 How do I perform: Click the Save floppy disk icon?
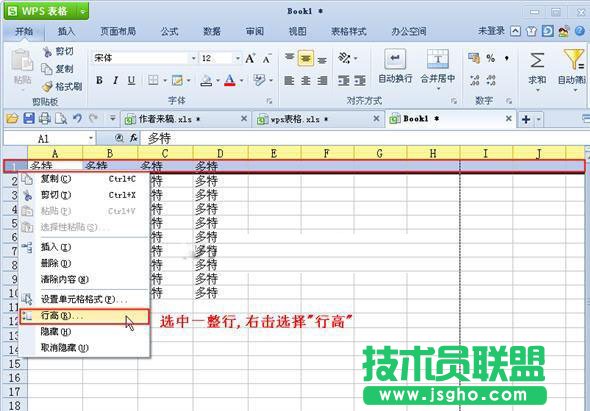(x=29, y=119)
